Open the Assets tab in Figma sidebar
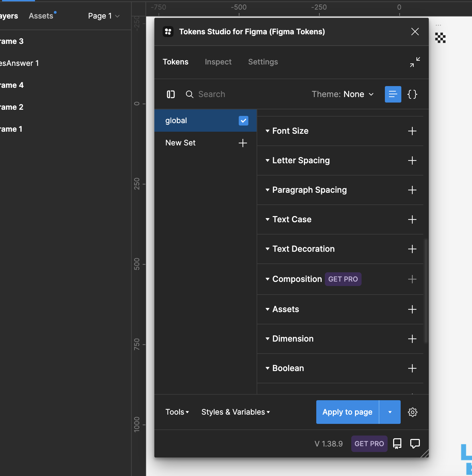This screenshot has width=472, height=476. [x=41, y=16]
